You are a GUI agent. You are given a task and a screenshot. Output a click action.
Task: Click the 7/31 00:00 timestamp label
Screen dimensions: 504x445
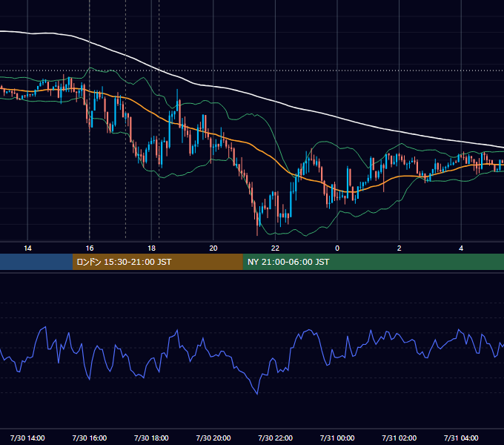click(337, 438)
